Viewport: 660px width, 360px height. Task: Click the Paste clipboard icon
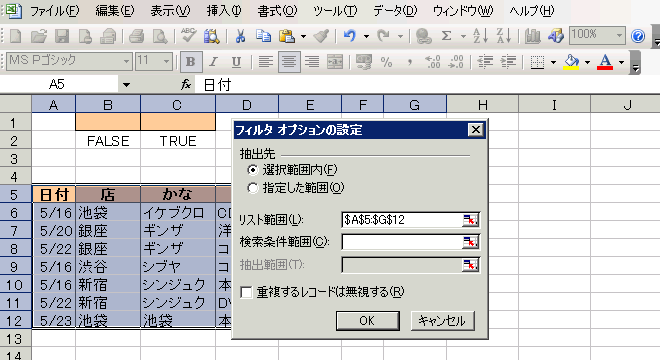coord(287,37)
